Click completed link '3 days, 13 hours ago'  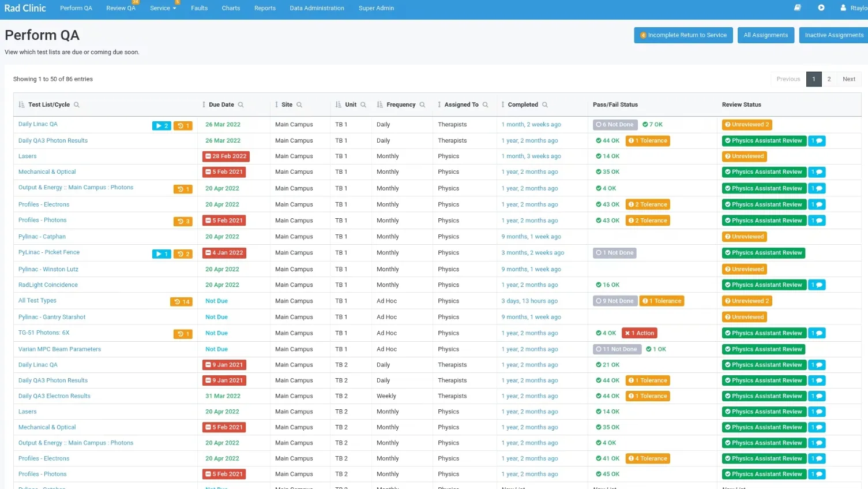529,301
